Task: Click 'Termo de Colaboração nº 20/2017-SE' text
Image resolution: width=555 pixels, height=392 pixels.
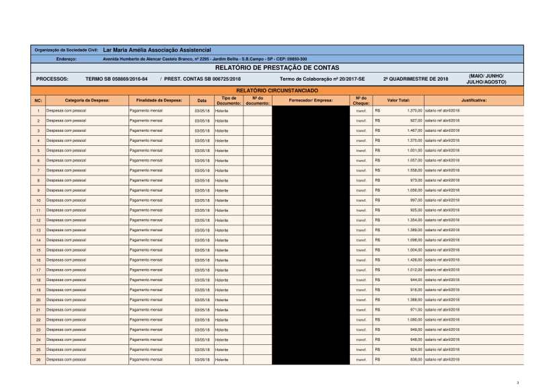Action: pyautogui.click(x=322, y=79)
